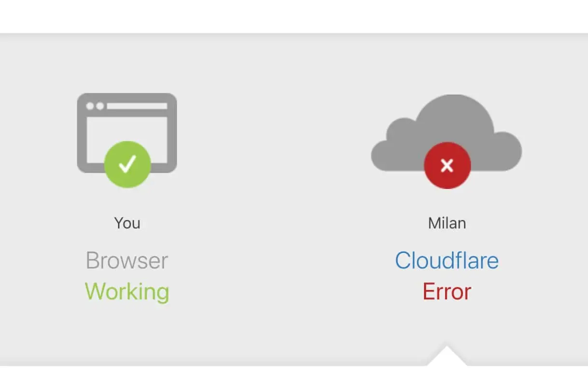Click the red X error badge
This screenshot has height=368, width=588.
pos(447,165)
